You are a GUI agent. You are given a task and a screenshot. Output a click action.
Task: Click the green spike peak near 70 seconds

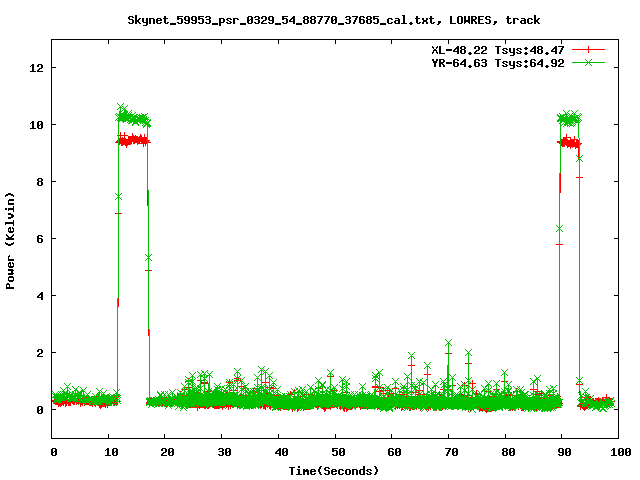pos(449,343)
